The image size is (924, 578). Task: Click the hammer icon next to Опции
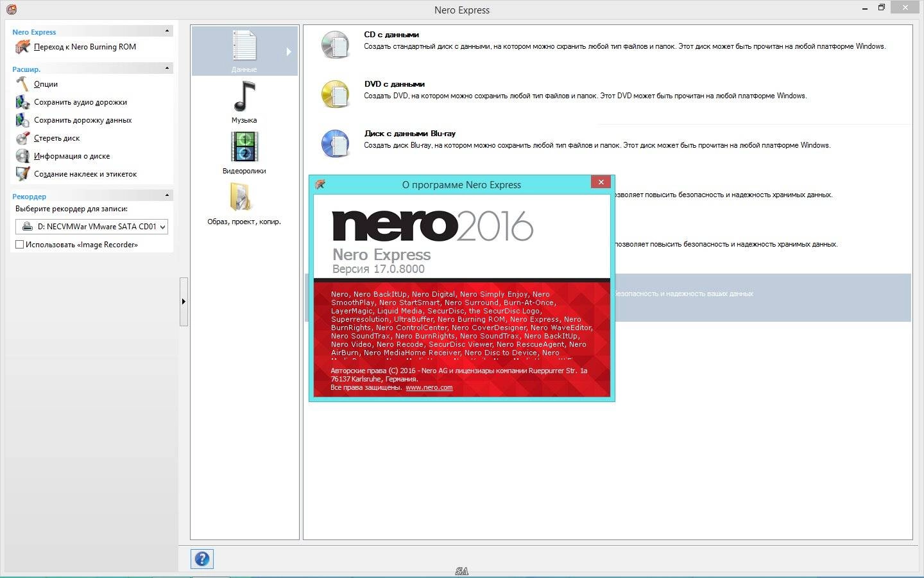[x=22, y=84]
